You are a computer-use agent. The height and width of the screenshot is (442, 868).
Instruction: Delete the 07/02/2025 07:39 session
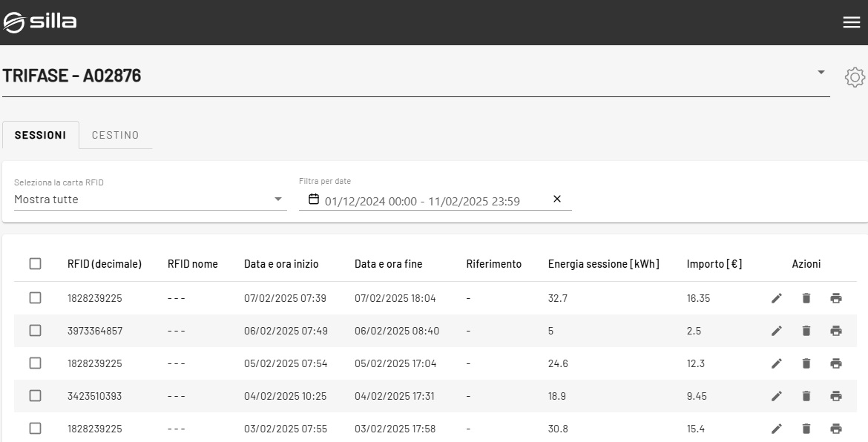[806, 298]
